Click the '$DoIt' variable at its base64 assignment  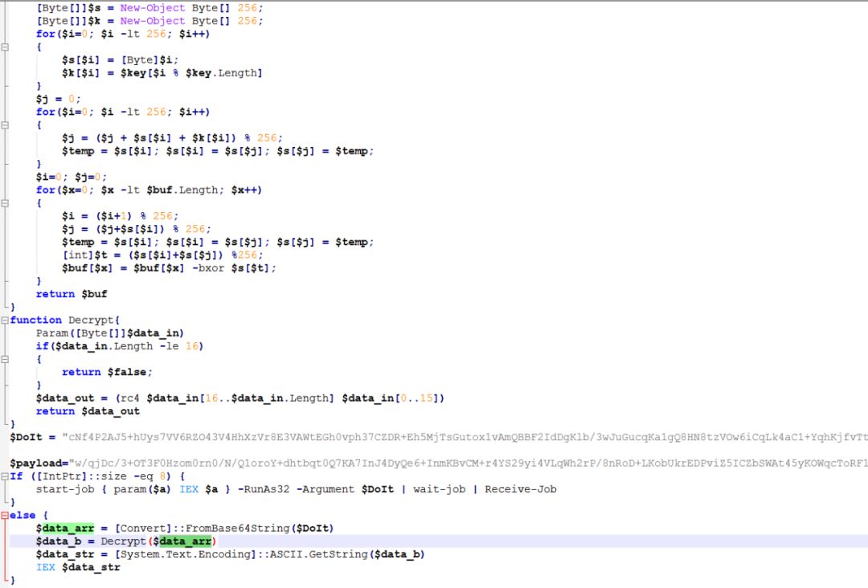26,437
